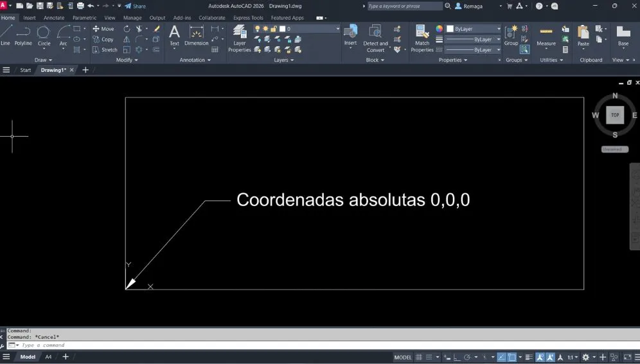Expand the Annotation panel
The height and width of the screenshot is (364, 640).
tap(195, 60)
